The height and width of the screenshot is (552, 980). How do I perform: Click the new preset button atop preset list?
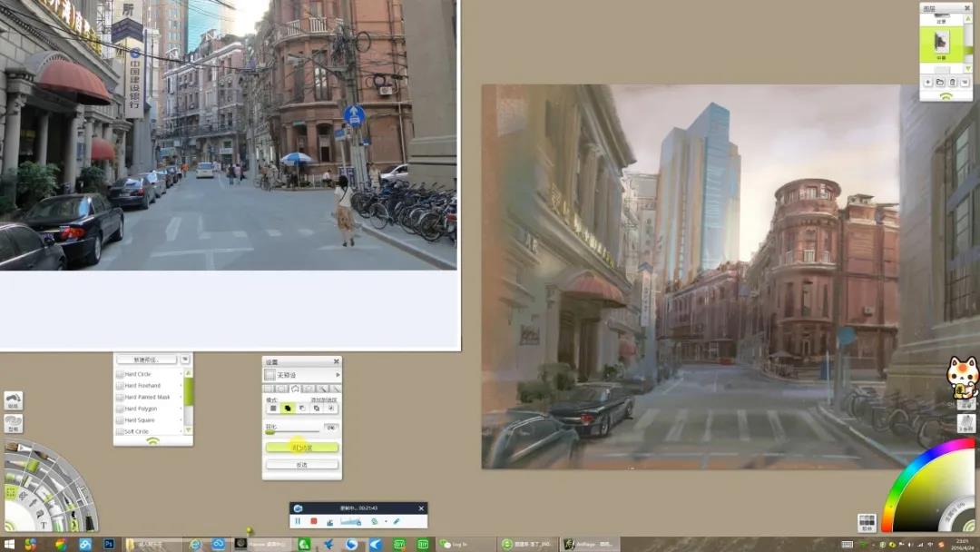tap(147, 360)
